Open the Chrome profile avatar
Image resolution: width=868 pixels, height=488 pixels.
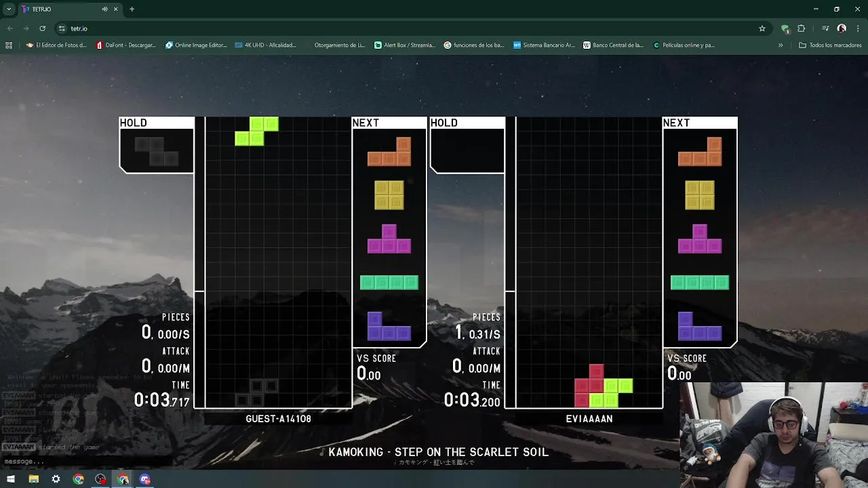click(842, 28)
